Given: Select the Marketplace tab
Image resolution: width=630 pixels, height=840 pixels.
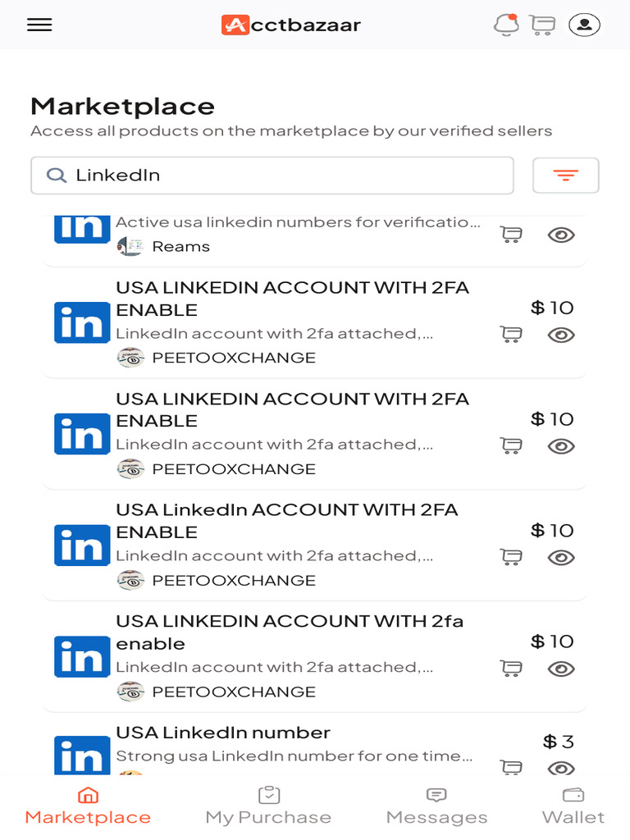Looking at the screenshot, I should click(x=88, y=806).
